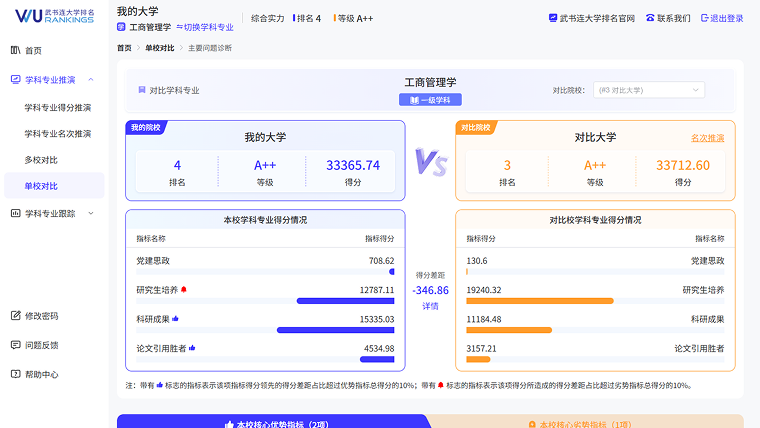Click the 主要问题诊断 breadcrumb text
Viewport: 760px width, 428px height.
[x=210, y=48]
